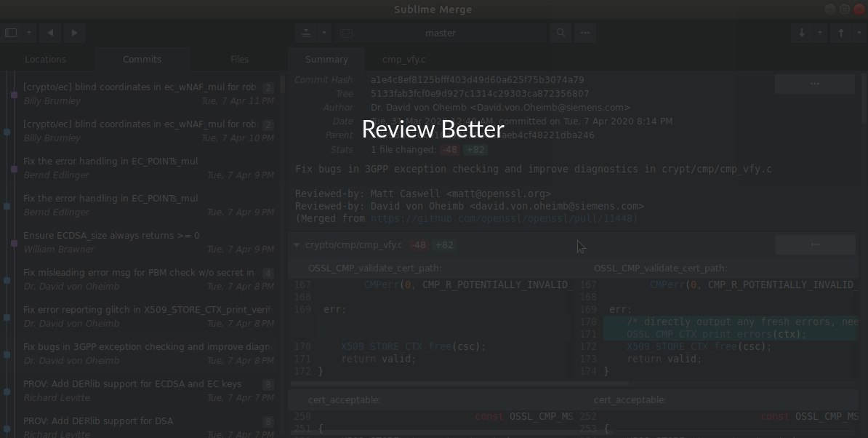Image resolution: width=868 pixels, height=438 pixels.
Task: Click the commit hash a1e4c8ef value
Action: click(477, 80)
